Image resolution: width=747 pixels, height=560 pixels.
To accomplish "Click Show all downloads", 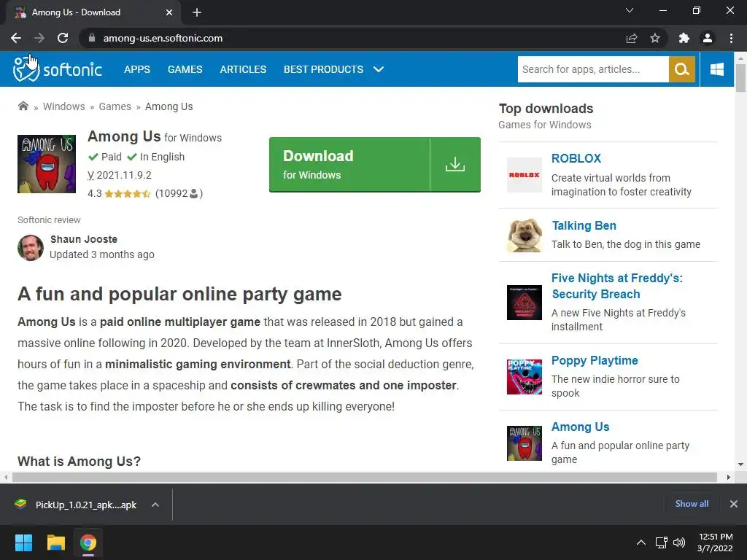I will tap(692, 504).
